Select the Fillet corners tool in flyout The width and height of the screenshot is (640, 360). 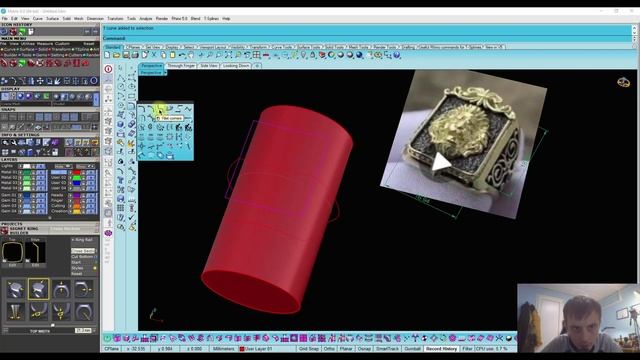pos(160,109)
